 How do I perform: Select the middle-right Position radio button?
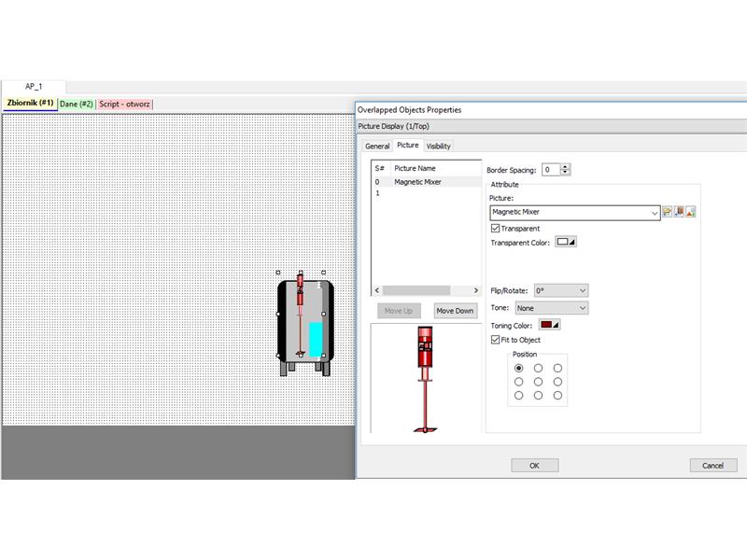coord(557,382)
